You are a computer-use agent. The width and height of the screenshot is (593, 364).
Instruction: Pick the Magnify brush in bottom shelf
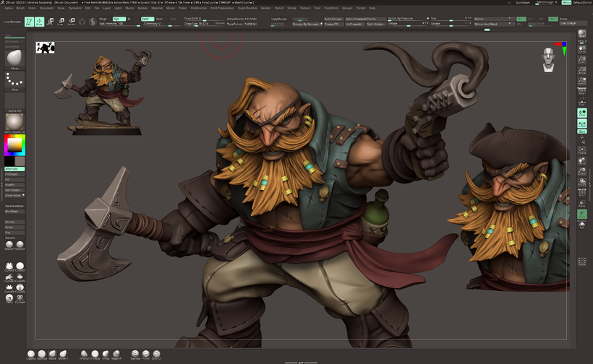coord(116,355)
